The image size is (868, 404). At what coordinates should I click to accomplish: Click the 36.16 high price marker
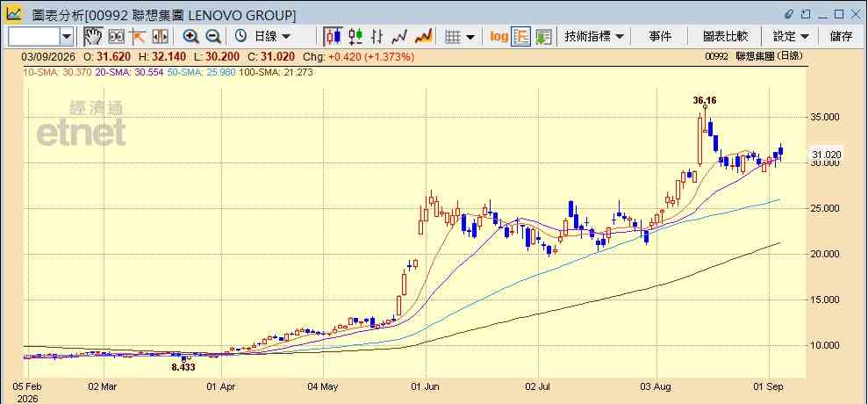tap(704, 100)
